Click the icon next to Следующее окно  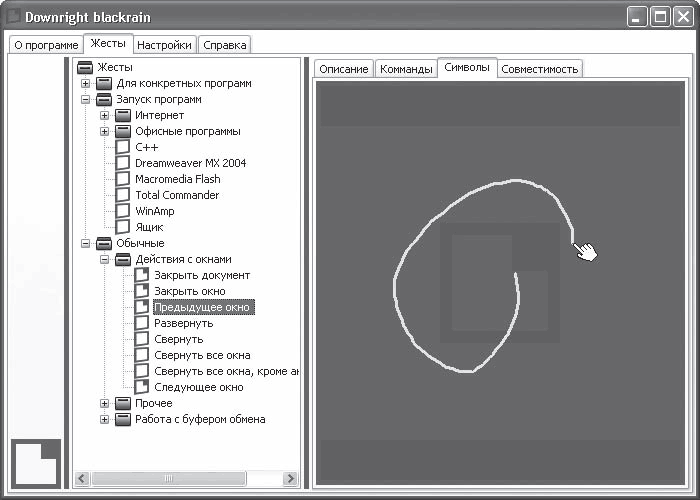tap(142, 387)
